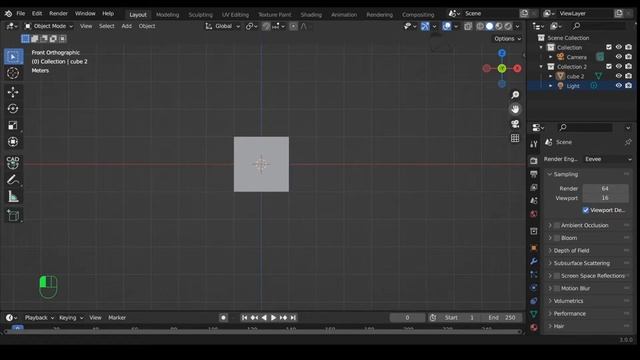The width and height of the screenshot is (640, 360).
Task: Toggle the camera view icon
Action: (x=515, y=124)
